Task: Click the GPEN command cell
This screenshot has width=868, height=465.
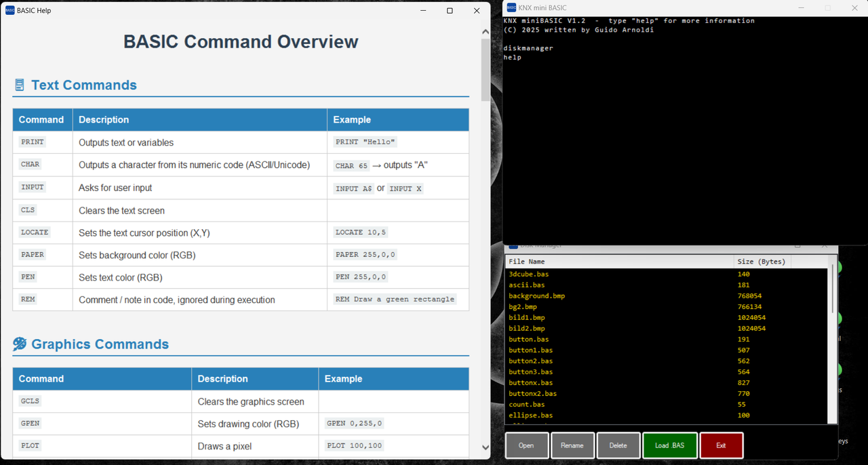Action: pos(102,424)
